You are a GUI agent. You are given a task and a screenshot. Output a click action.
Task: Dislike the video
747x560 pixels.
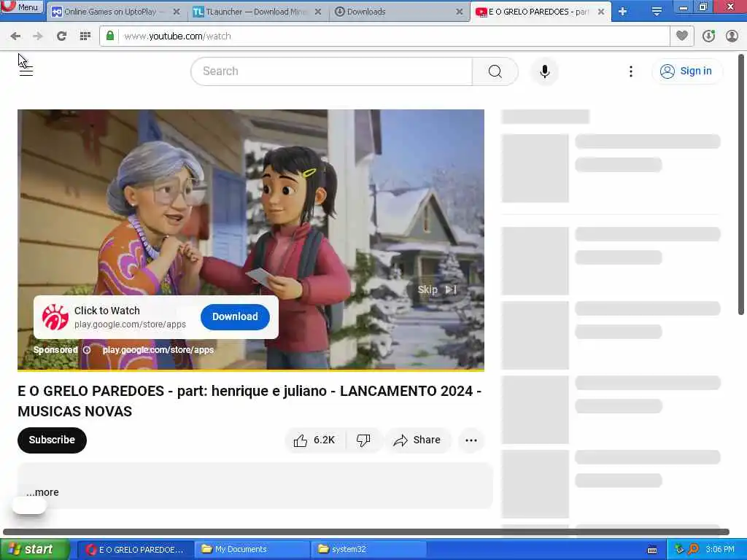point(363,440)
